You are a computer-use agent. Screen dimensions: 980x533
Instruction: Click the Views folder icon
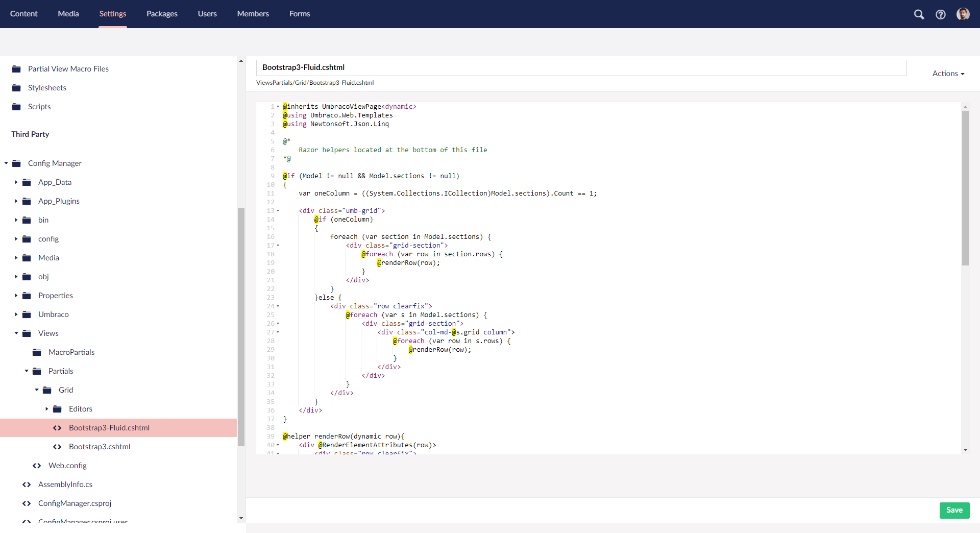point(27,333)
